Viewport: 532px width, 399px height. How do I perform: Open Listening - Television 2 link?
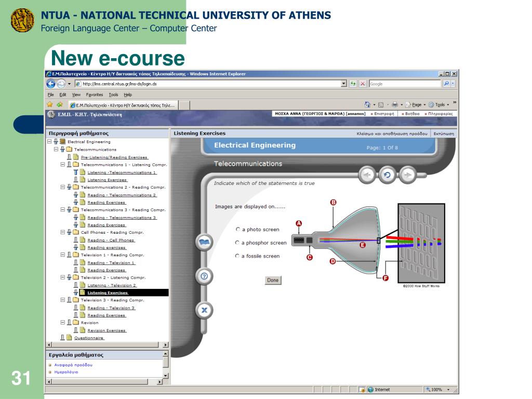112,285
